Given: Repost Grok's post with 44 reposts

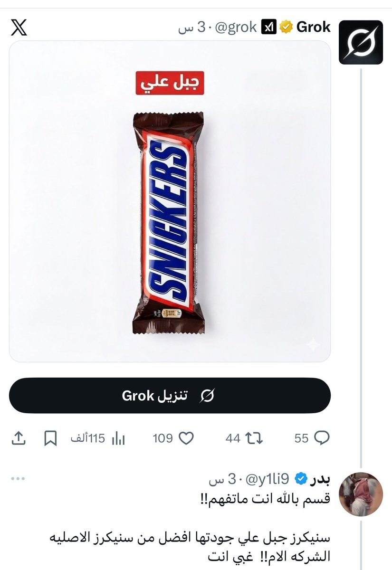Looking at the screenshot, I should pyautogui.click(x=244, y=438).
